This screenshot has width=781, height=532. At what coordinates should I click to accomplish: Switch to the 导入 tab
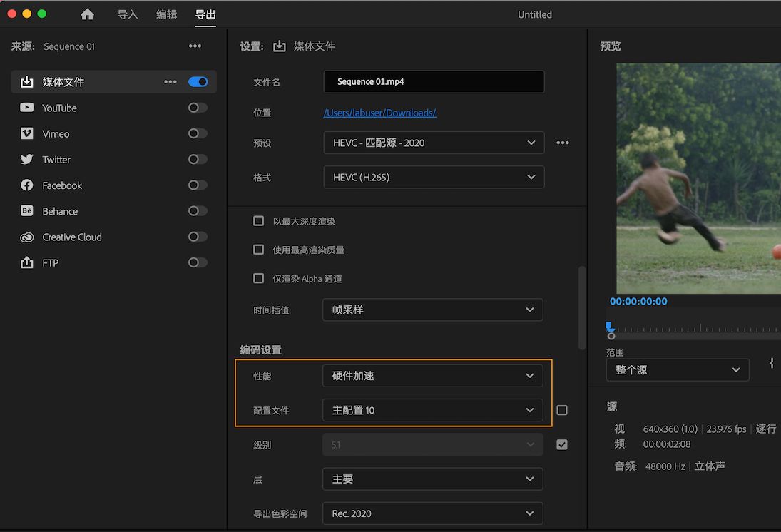128,14
